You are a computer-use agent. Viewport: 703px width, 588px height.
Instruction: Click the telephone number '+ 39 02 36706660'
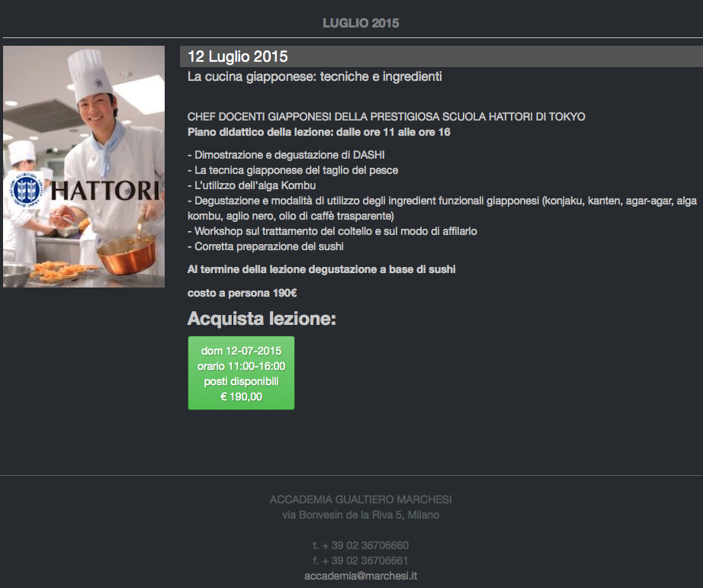[365, 545]
